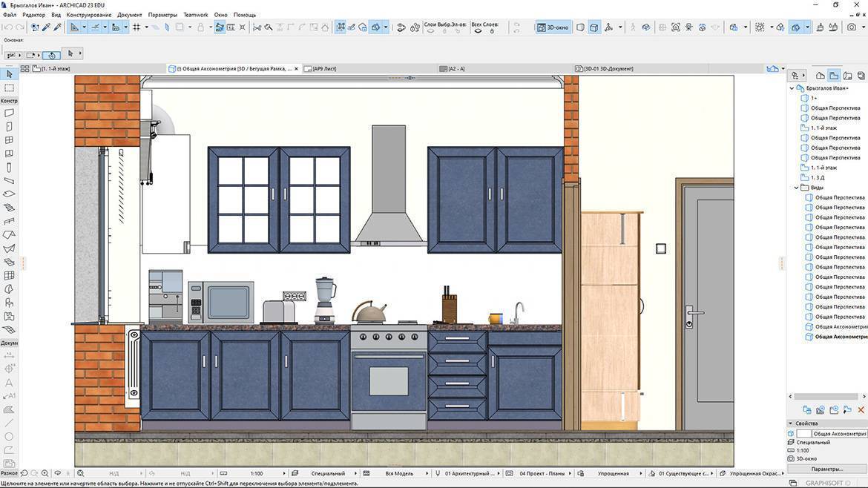868x488 pixels.
Task: Click the Параметры... button
Action: coord(826,469)
